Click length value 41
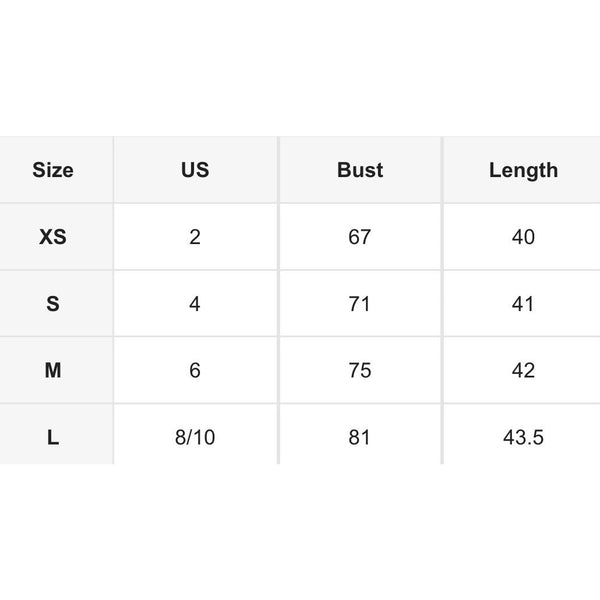The height and width of the screenshot is (600, 600). click(523, 304)
